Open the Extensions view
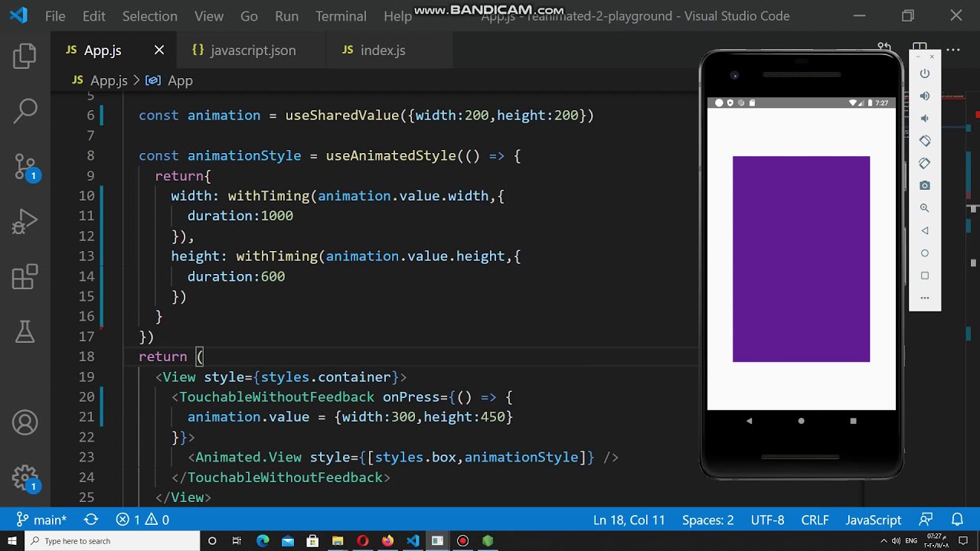The width and height of the screenshot is (980, 551). tap(25, 277)
